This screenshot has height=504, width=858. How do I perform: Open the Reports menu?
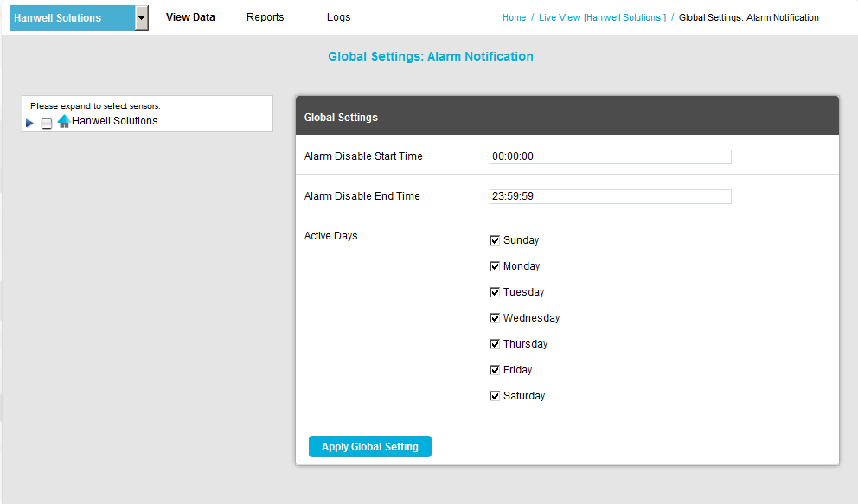265,17
